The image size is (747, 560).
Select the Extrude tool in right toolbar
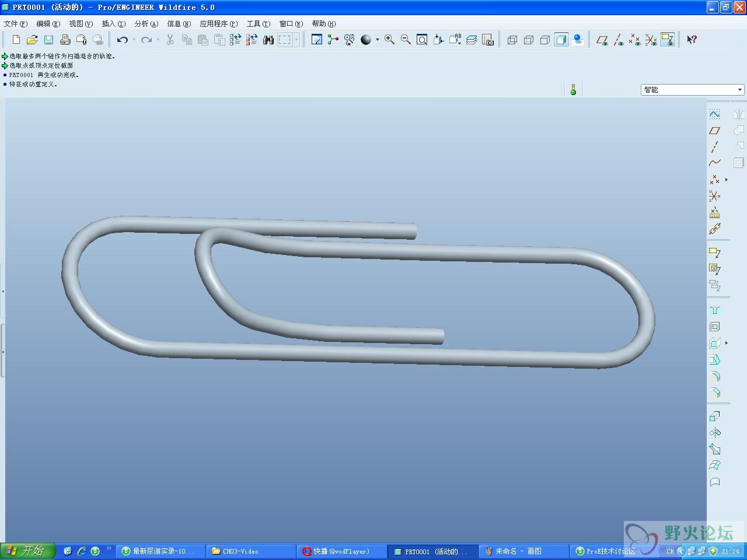[x=715, y=416]
